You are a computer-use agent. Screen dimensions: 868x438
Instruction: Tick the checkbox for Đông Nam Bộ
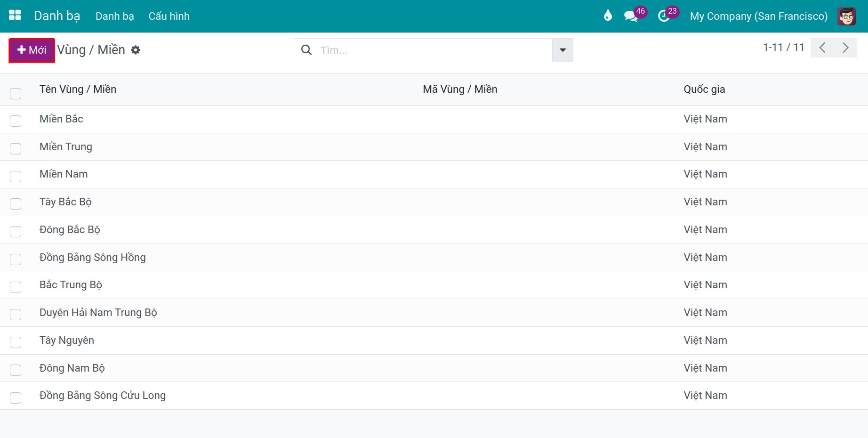point(16,370)
